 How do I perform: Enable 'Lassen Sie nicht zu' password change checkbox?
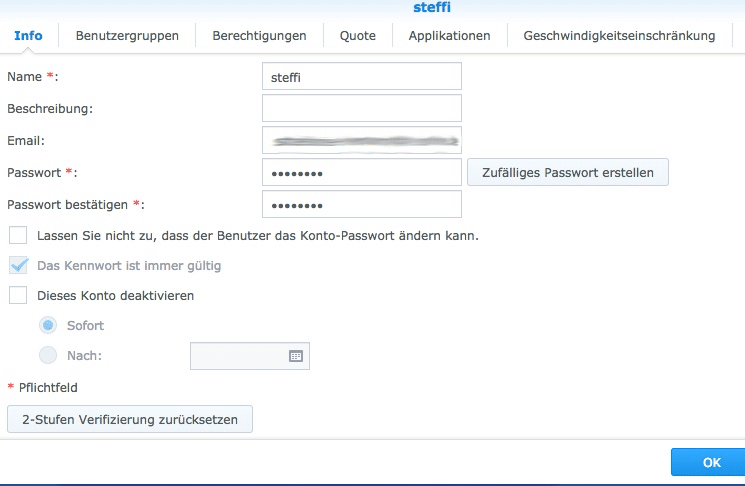[18, 236]
